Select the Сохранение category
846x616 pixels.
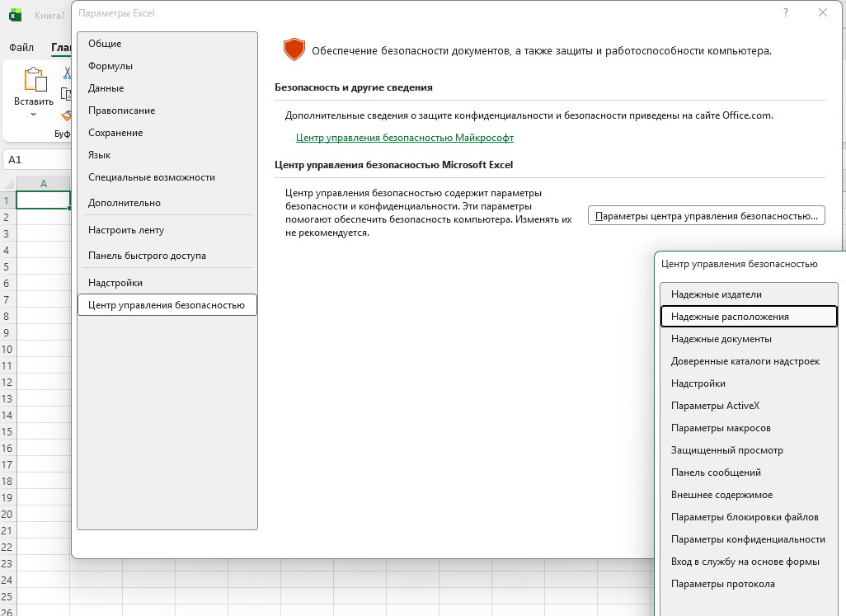pyautogui.click(x=167, y=133)
